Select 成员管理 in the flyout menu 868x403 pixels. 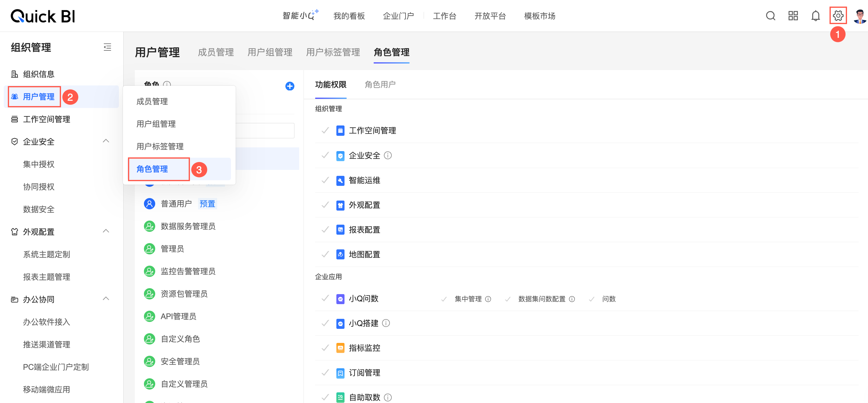coord(152,101)
